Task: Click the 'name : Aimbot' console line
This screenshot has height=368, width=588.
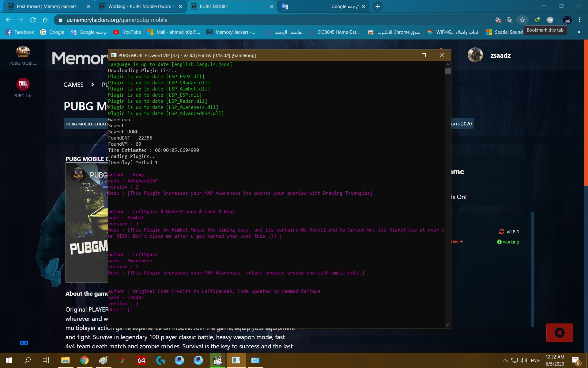Action: click(126, 218)
